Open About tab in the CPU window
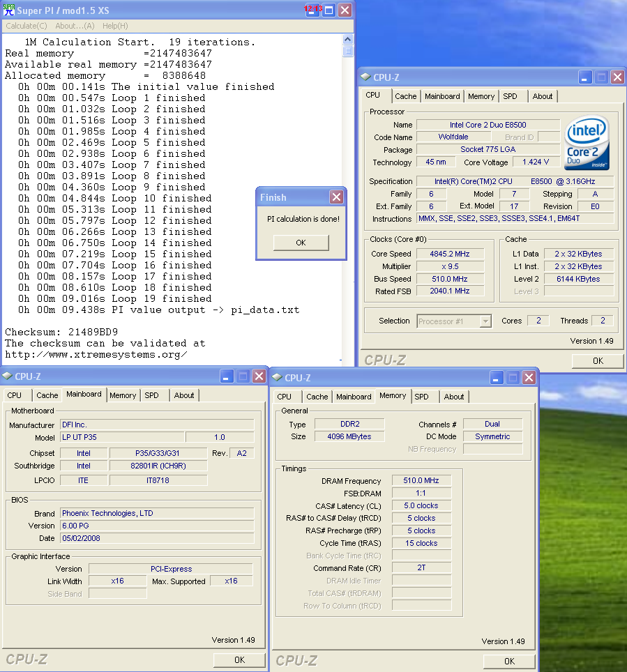The height and width of the screenshot is (672, 627). tap(543, 96)
